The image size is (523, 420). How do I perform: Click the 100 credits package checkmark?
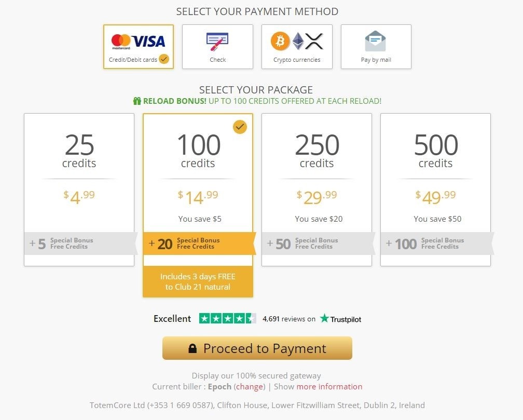240,127
